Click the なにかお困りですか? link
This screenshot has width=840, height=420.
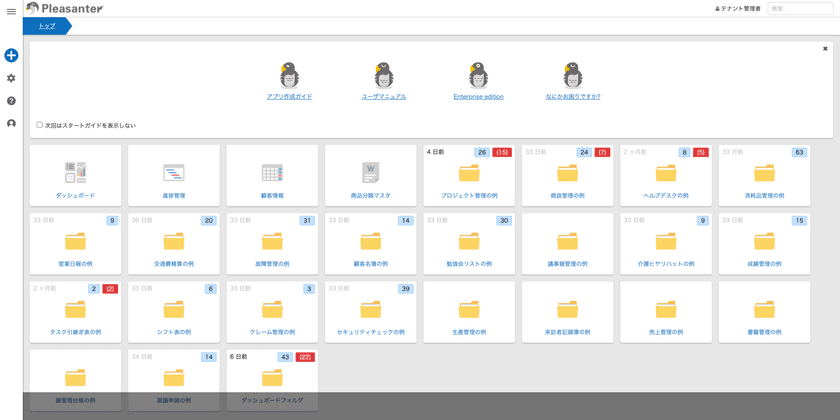[x=572, y=97]
